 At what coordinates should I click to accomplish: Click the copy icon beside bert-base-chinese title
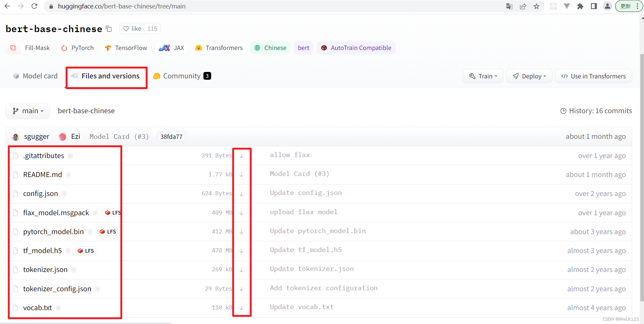point(108,29)
